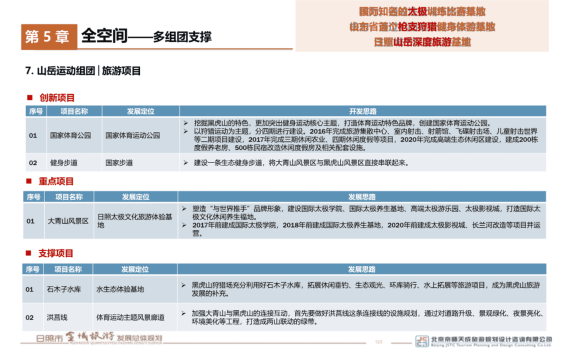Click arrow bullet before 挖掘黑虎山的特色
The width and height of the screenshot is (570, 360).
185,123
